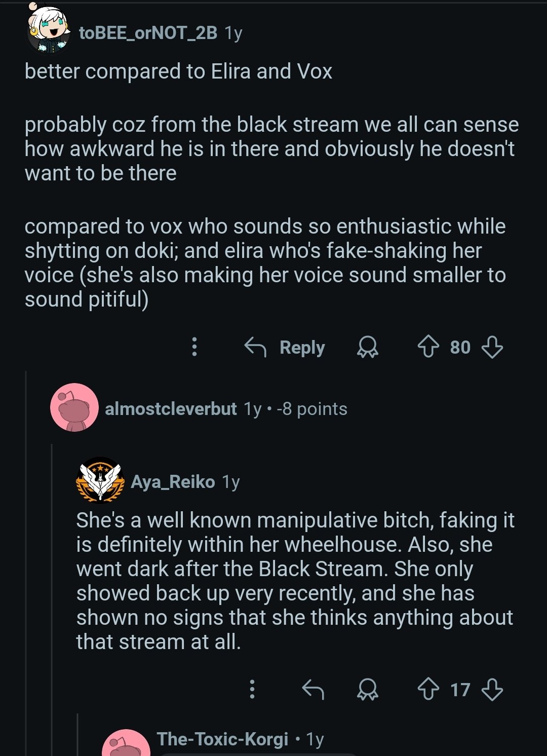Tap The-Toxic-Korgi's pink avatar at the bottom

126,745
